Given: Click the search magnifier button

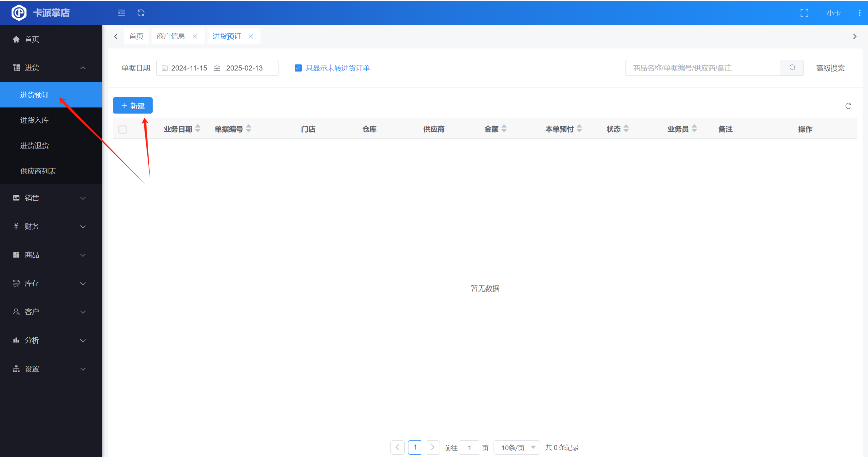Looking at the screenshot, I should tap(792, 68).
